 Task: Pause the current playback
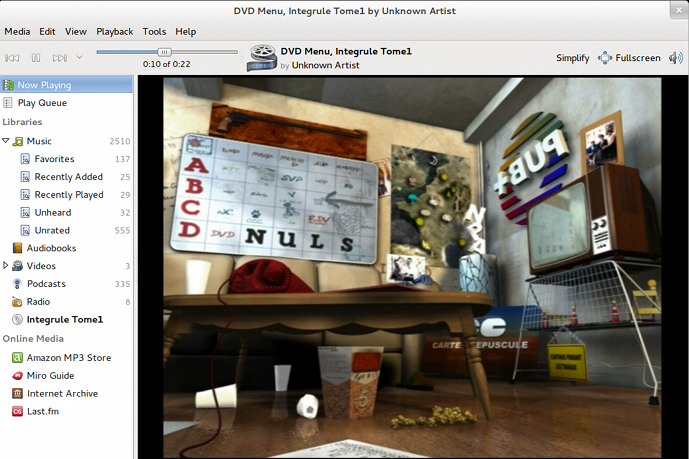pos(36,58)
